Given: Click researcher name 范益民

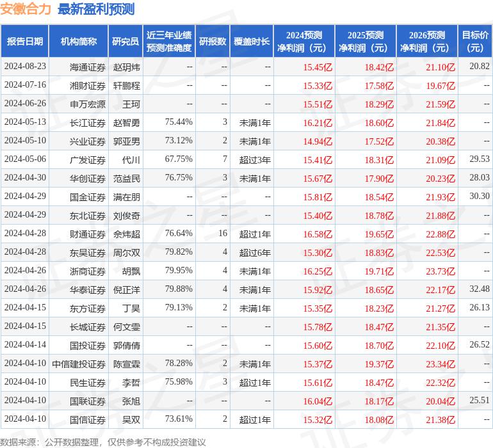Looking at the screenshot, I should pyautogui.click(x=126, y=179).
